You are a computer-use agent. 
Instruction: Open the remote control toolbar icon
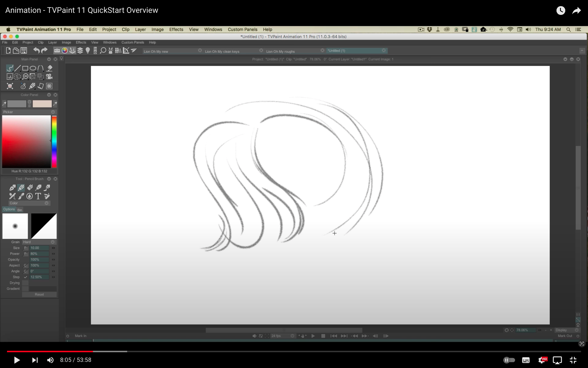pyautogui.click(x=95, y=51)
